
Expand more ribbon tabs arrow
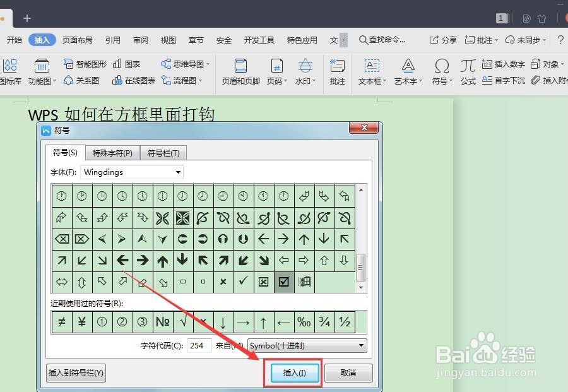(344, 40)
